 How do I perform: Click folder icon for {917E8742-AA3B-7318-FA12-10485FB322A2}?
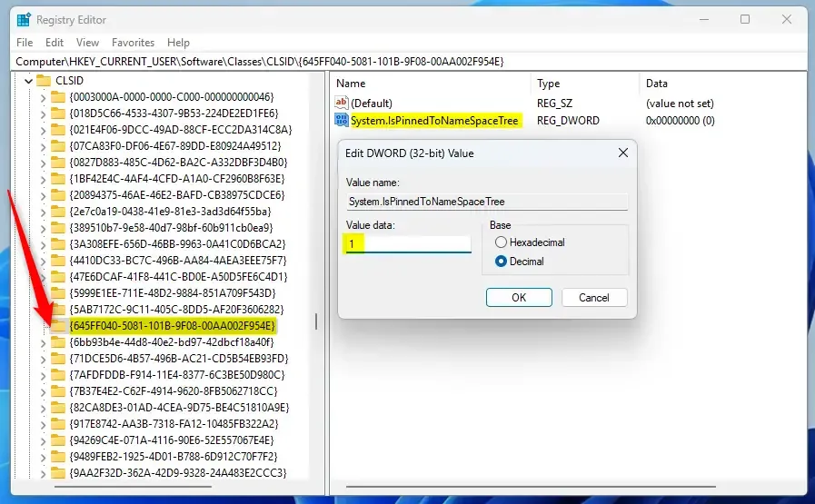(x=58, y=424)
